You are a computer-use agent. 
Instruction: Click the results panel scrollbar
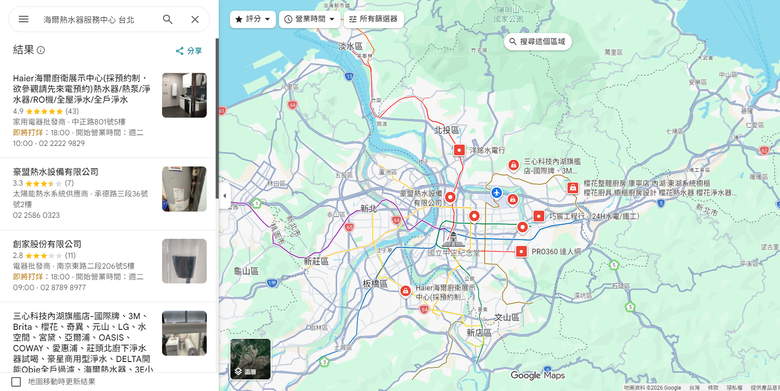[217, 119]
